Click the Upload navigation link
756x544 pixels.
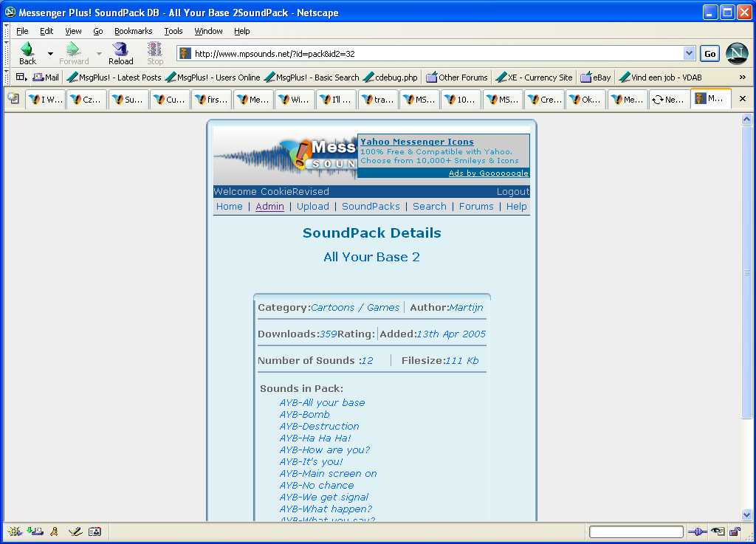point(313,207)
